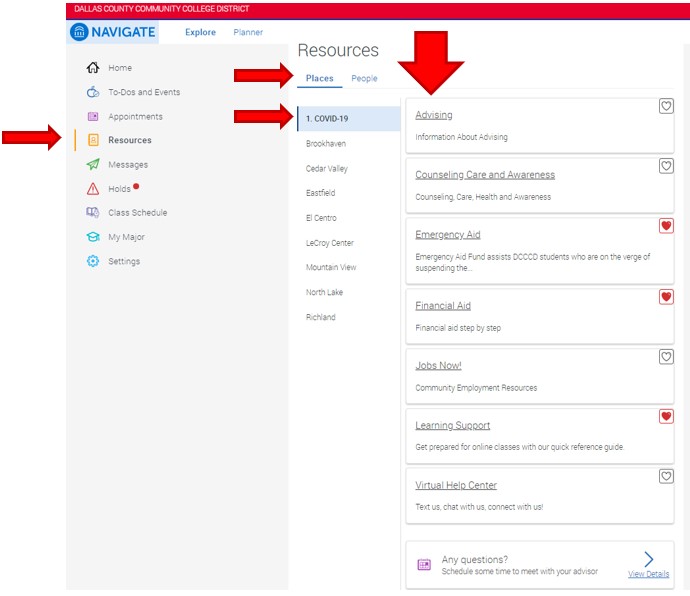Open Settings in the sidebar
The width and height of the screenshot is (690, 596).
[124, 261]
